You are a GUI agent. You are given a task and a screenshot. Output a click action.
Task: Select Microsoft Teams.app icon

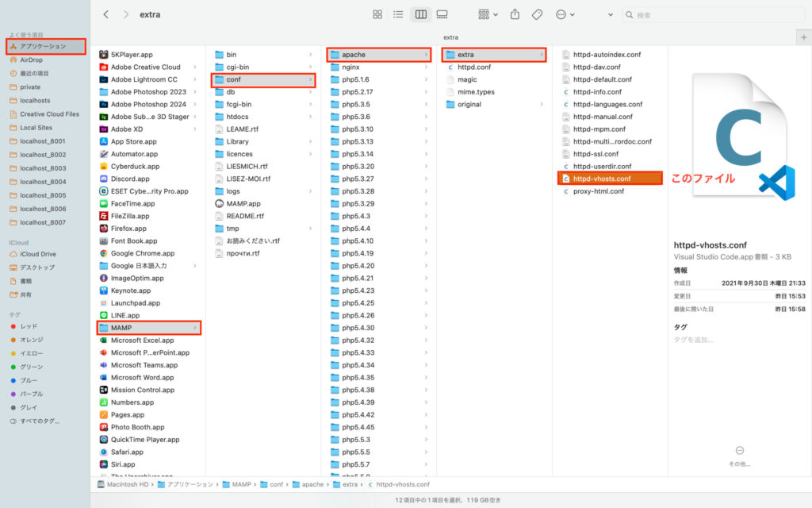tap(104, 365)
